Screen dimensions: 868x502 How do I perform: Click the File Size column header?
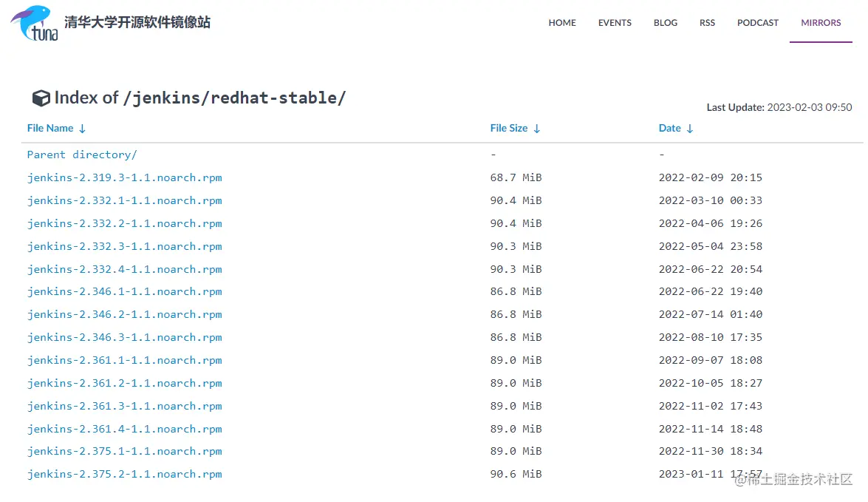[x=509, y=128]
